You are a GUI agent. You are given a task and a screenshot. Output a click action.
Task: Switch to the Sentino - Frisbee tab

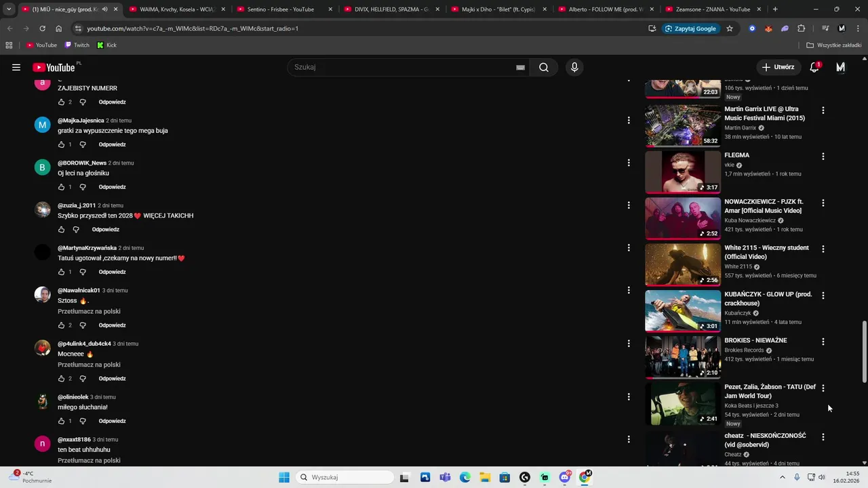pos(284,9)
